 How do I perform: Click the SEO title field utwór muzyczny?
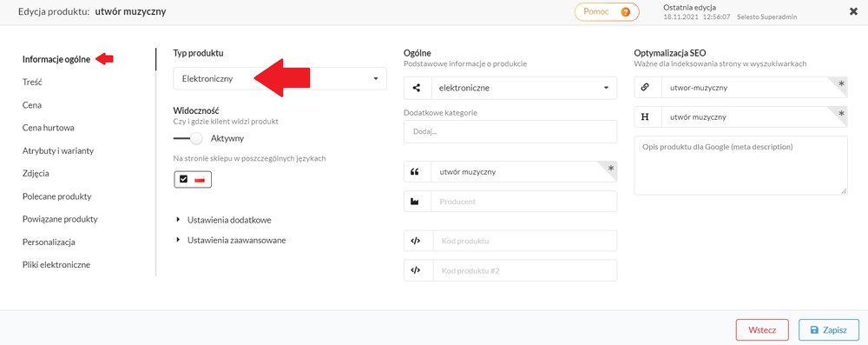pos(754,117)
